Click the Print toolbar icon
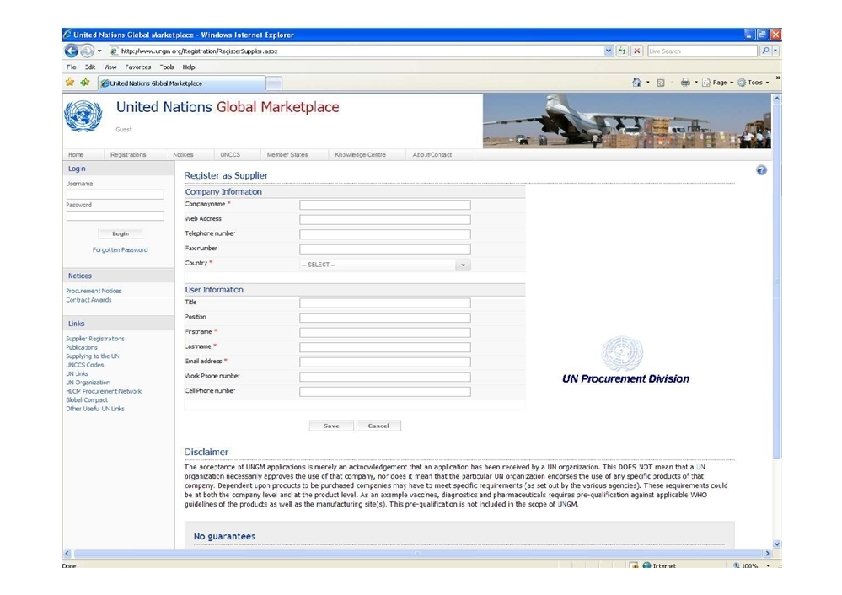This screenshot has width=842, height=595. (685, 83)
